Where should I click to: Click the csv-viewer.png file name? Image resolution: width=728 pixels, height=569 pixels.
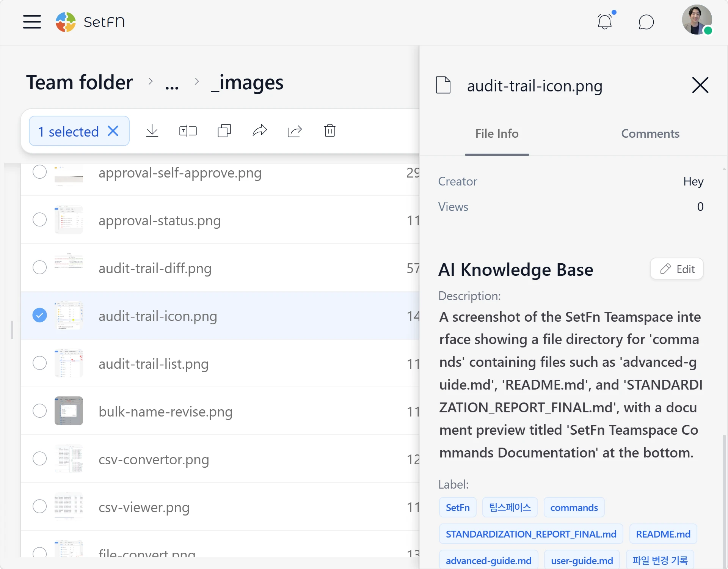click(144, 508)
